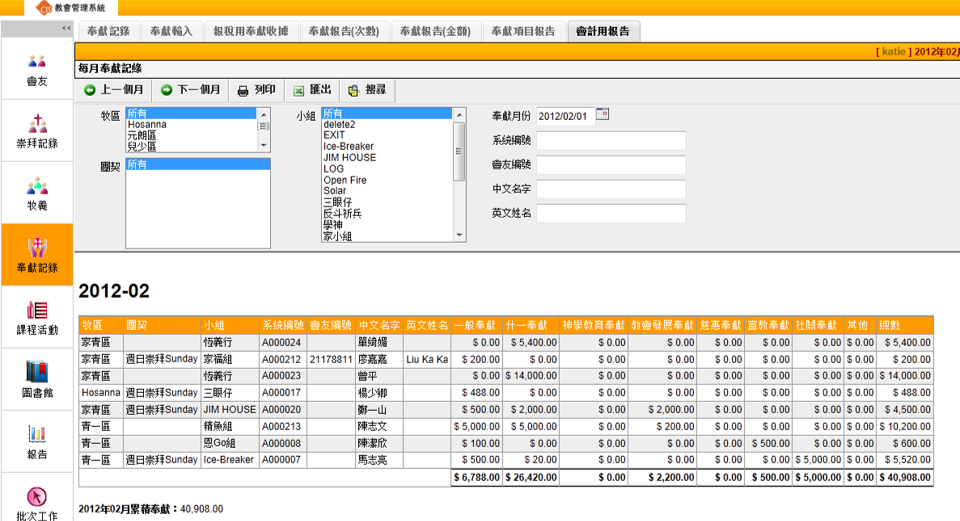
Task: Click the 牧區 column header
Action: pyautogui.click(x=101, y=325)
